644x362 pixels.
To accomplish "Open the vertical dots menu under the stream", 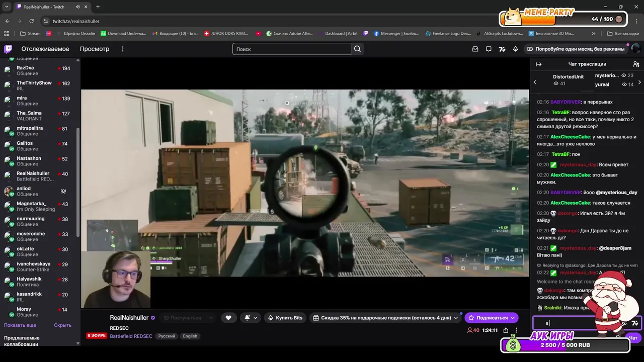I will pyautogui.click(x=516, y=330).
